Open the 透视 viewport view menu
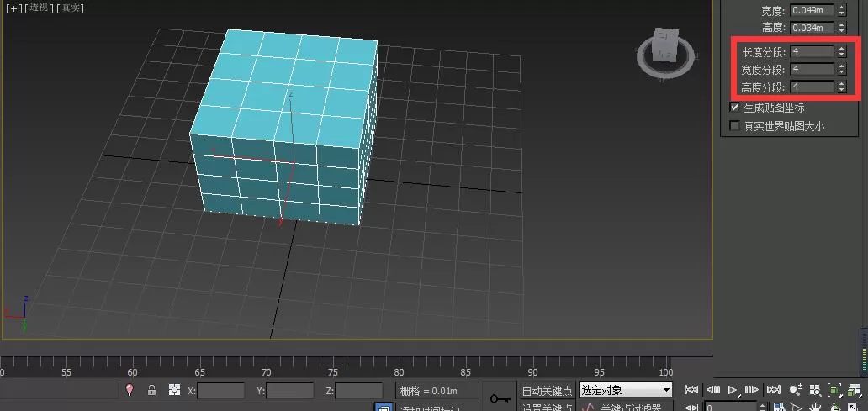The image size is (868, 411). coord(38,8)
